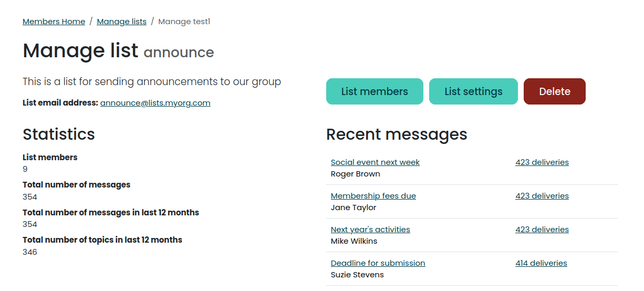Open the Social event next week message

375,162
